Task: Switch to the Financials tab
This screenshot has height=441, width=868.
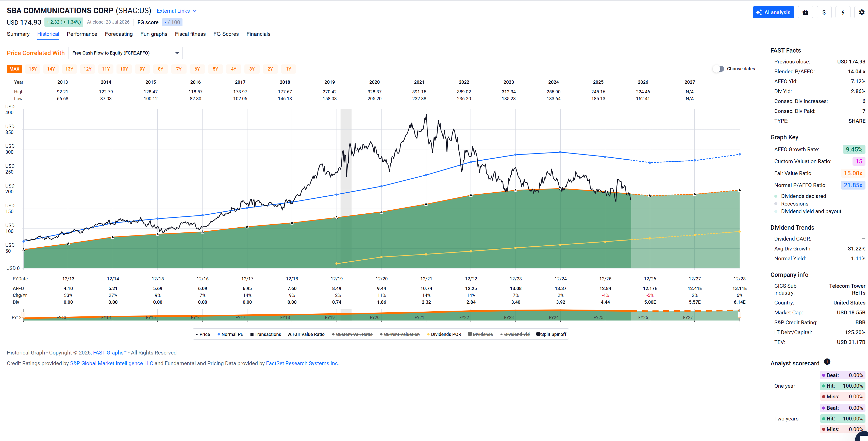Action: (258, 34)
